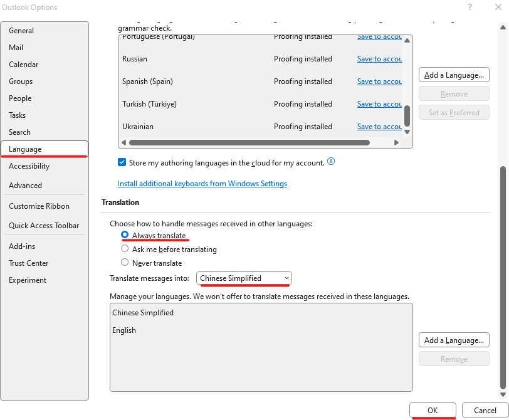Click the info icon beside cloud storage option
The height and width of the screenshot is (420, 509).
tap(331, 161)
